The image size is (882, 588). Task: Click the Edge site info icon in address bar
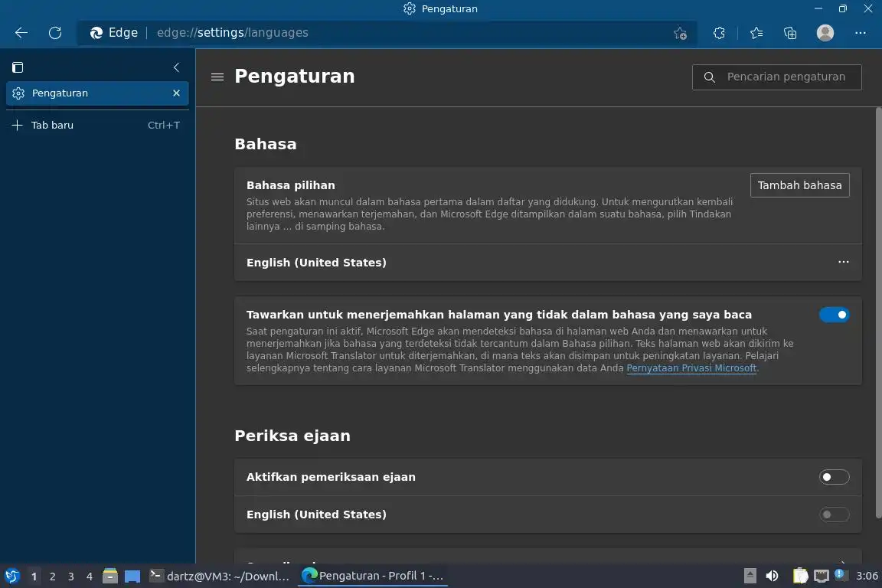click(x=114, y=33)
